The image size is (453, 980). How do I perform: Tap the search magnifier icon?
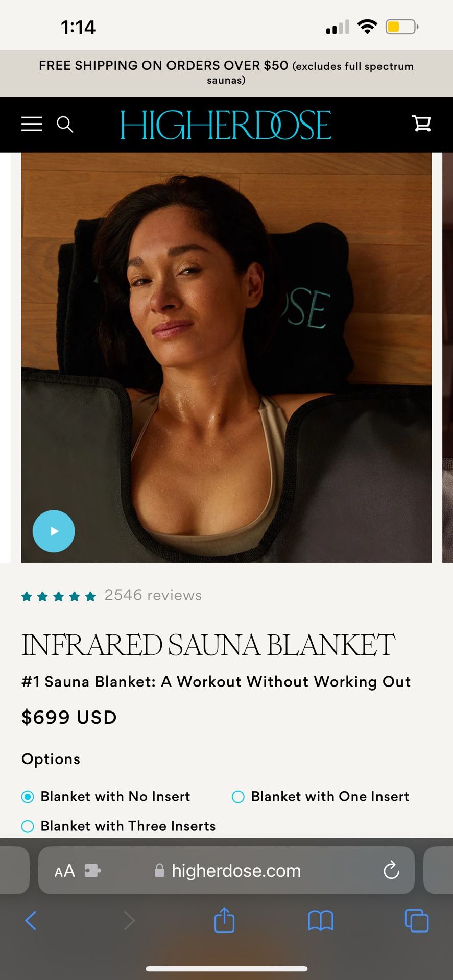tap(65, 124)
